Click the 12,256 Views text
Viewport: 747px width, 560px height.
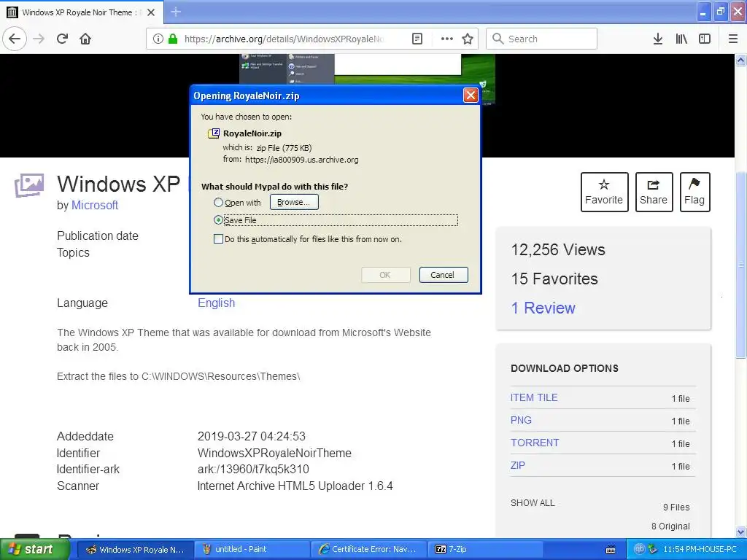click(558, 249)
